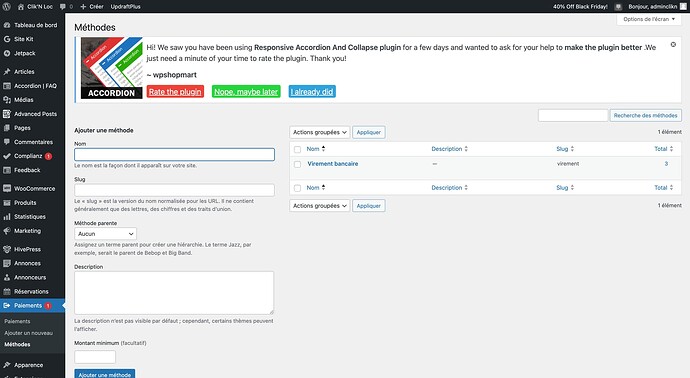The height and width of the screenshot is (378, 690).
Task: Click the Tableau de bord dashboard icon
Action: (7, 25)
